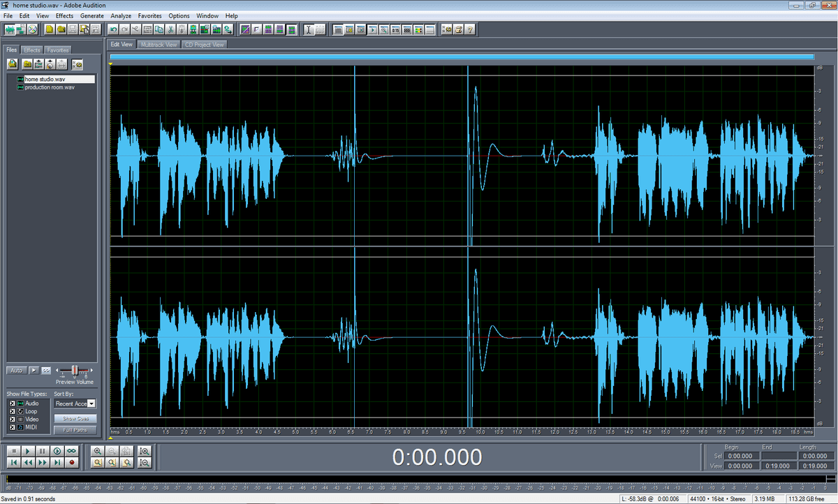Click the Multitrack View toolbar icon
The width and height of the screenshot is (838, 504).
21,29
